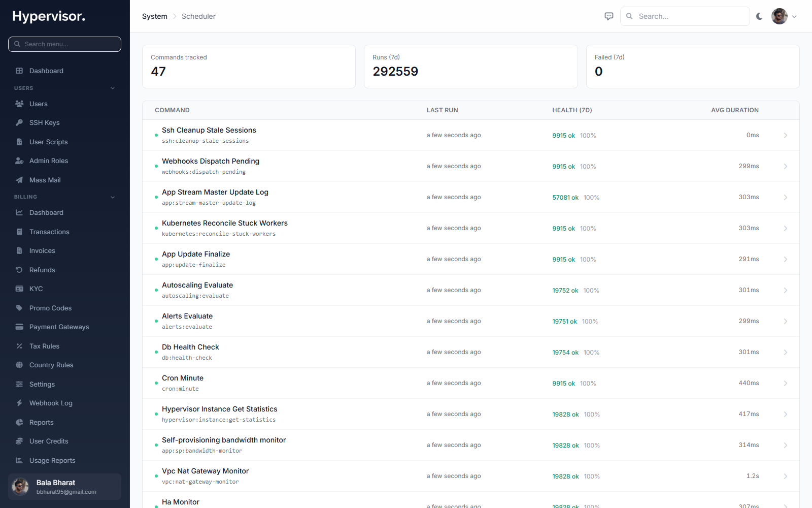
Task: Click the header Search field
Action: (685, 16)
